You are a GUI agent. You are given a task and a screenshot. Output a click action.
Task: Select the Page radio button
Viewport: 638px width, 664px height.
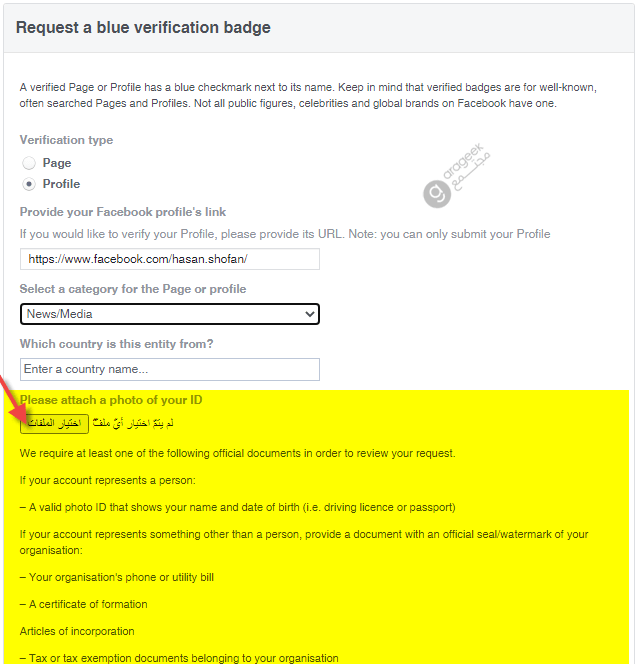(29, 163)
